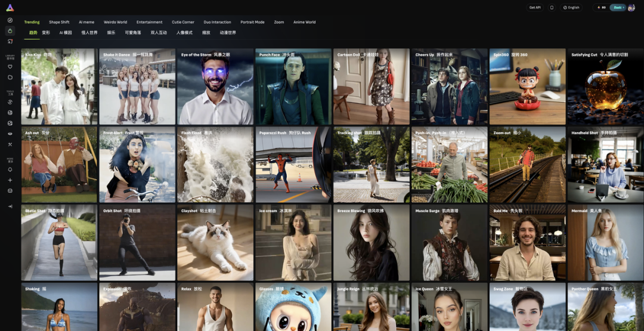Open the English language selector

click(x=571, y=7)
